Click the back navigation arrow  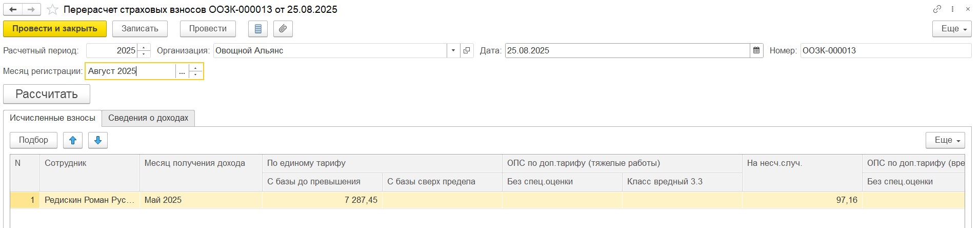coord(13,10)
